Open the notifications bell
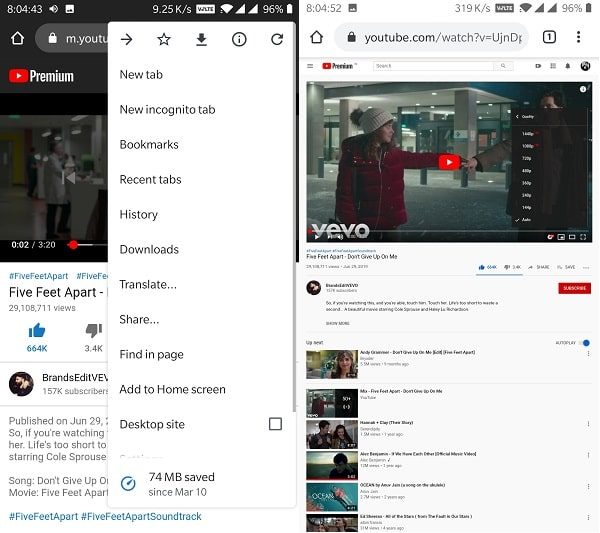600x533 pixels. coord(567,66)
